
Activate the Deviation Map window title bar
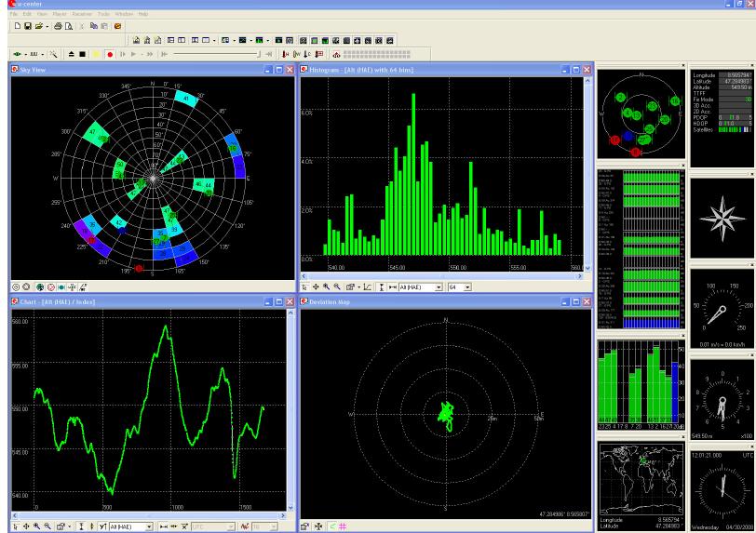(445, 301)
